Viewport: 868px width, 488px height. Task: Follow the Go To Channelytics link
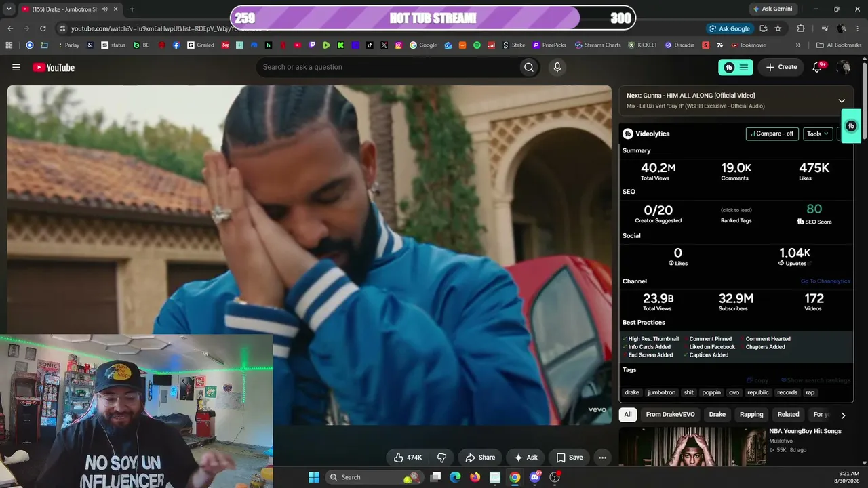pyautogui.click(x=825, y=281)
